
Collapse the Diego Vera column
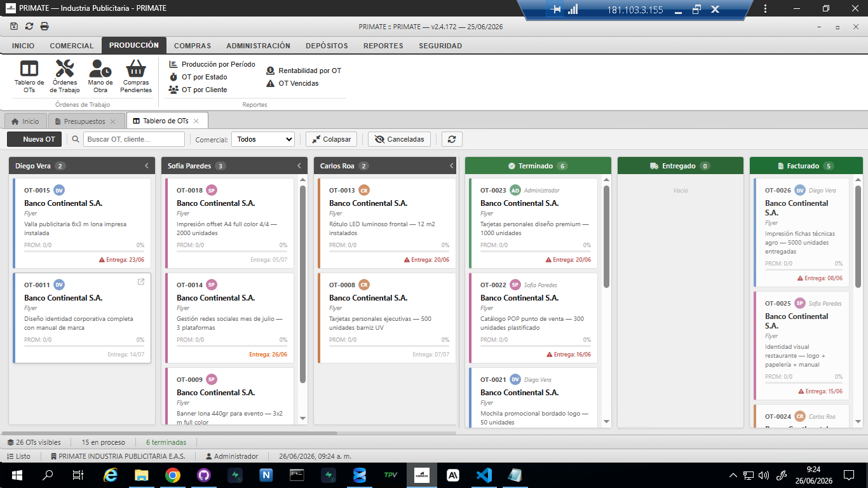click(x=147, y=166)
